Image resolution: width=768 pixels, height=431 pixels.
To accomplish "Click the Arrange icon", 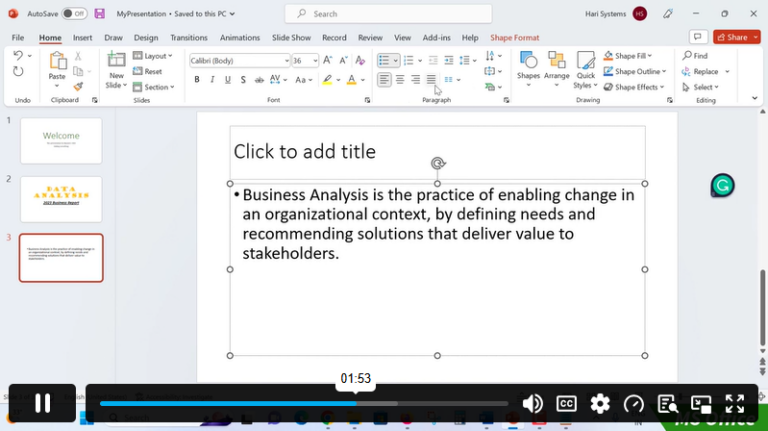I will tap(556, 60).
